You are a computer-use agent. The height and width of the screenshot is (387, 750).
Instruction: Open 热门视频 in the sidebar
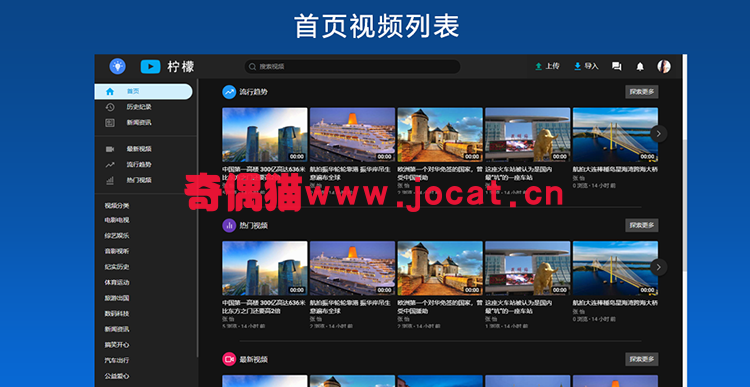(x=139, y=180)
